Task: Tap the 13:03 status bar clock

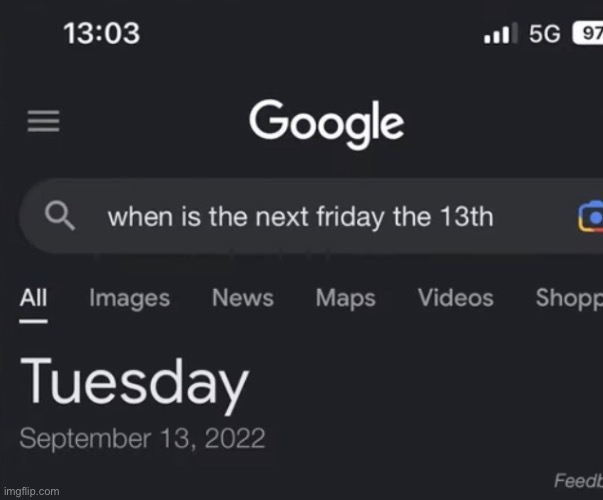Action: click(101, 34)
